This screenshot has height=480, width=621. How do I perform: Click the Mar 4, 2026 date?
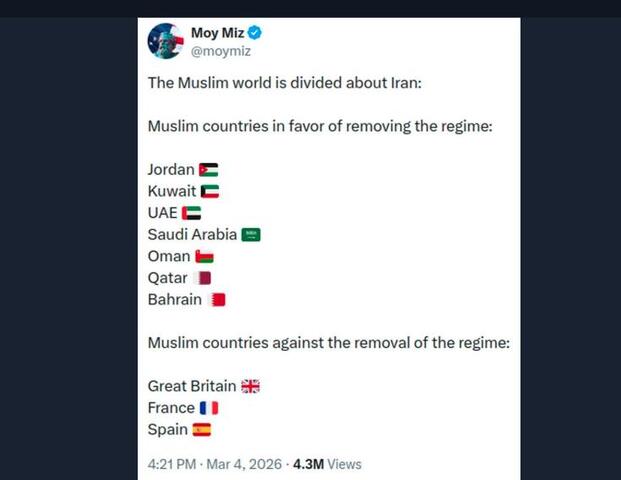(244, 464)
